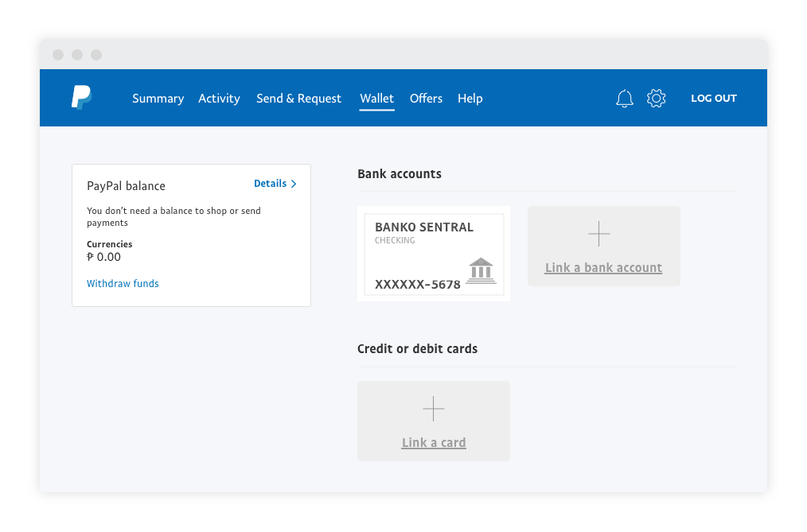
Task: Click the Details link in PayPal balance
Action: (x=270, y=184)
